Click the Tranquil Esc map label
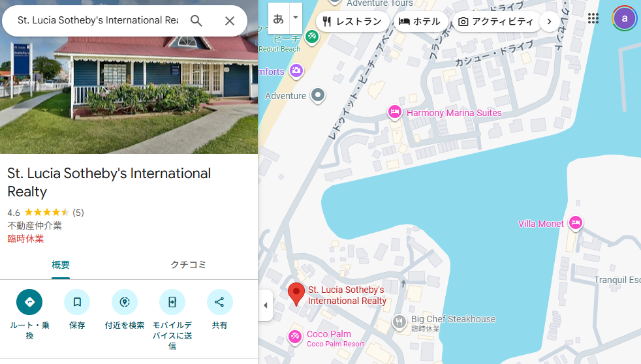This screenshot has height=364, width=641. [618, 280]
